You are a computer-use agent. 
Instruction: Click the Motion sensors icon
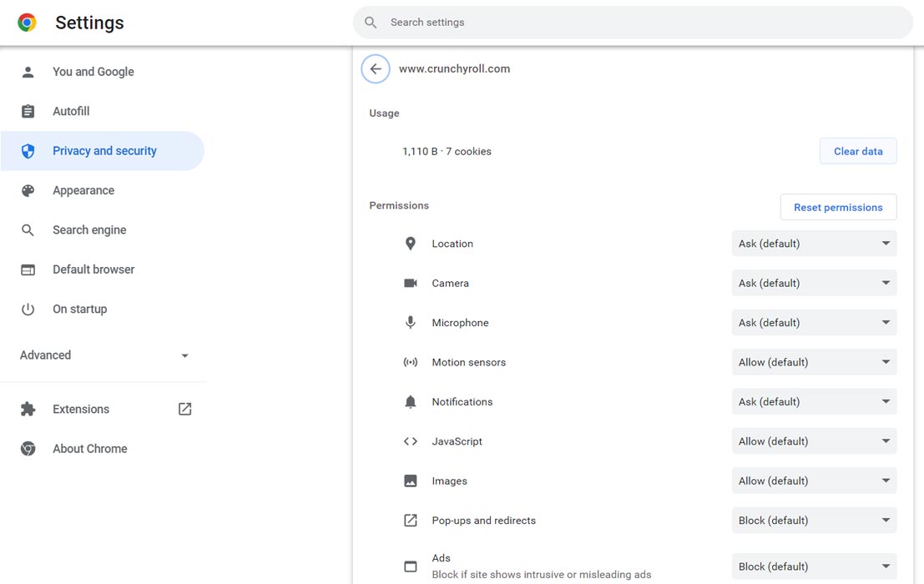coord(411,362)
